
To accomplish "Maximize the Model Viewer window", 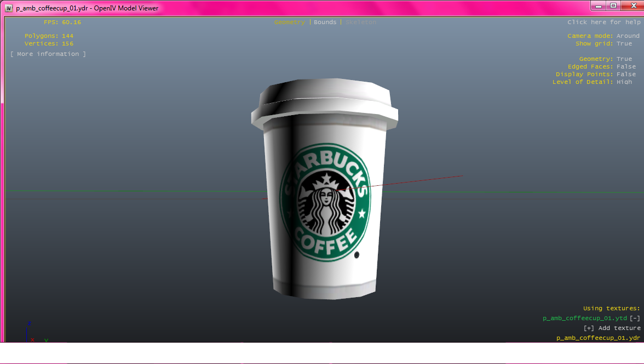I will (x=613, y=5).
